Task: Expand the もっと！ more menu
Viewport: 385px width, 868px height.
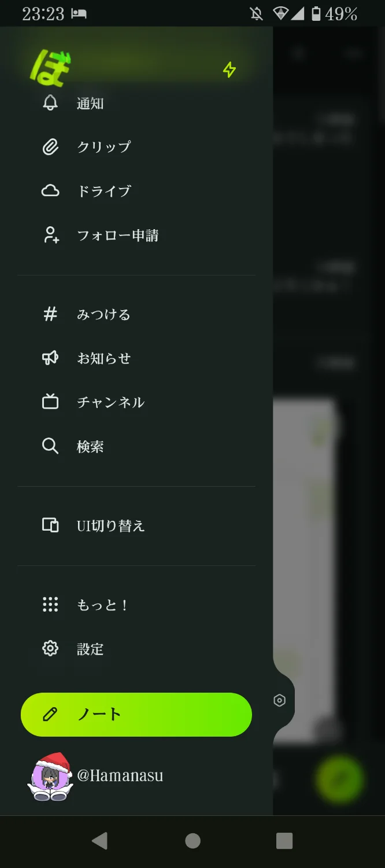Action: coord(103,605)
